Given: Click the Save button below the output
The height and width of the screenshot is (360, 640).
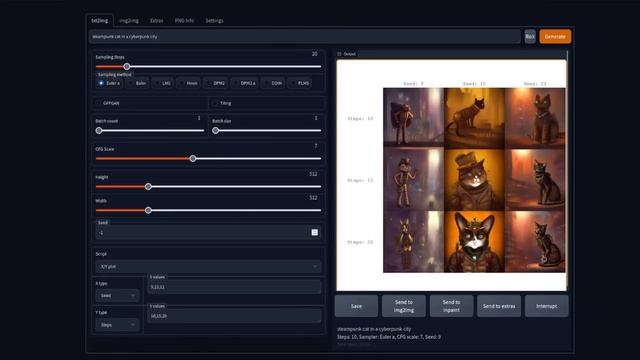Looking at the screenshot, I should click(356, 306).
